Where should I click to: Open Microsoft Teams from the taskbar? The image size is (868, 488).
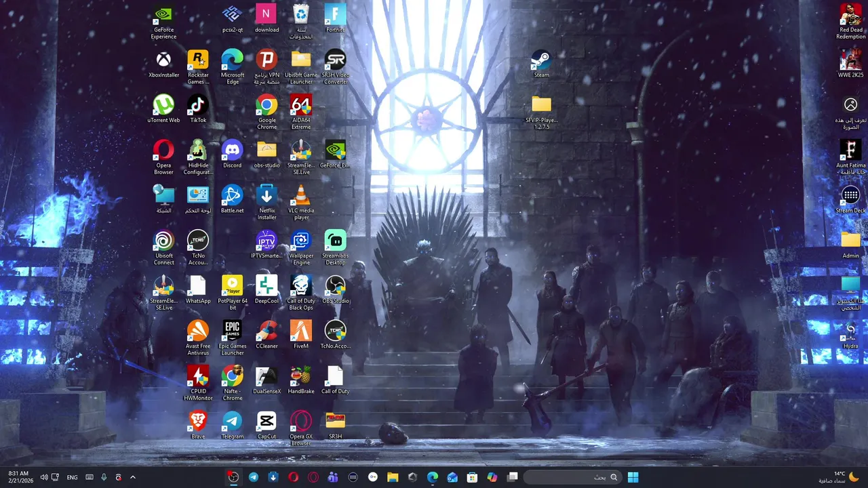pyautogui.click(x=333, y=477)
